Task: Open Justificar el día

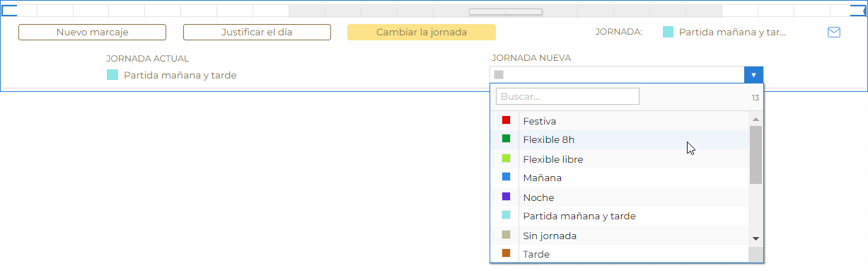Action: [x=257, y=33]
